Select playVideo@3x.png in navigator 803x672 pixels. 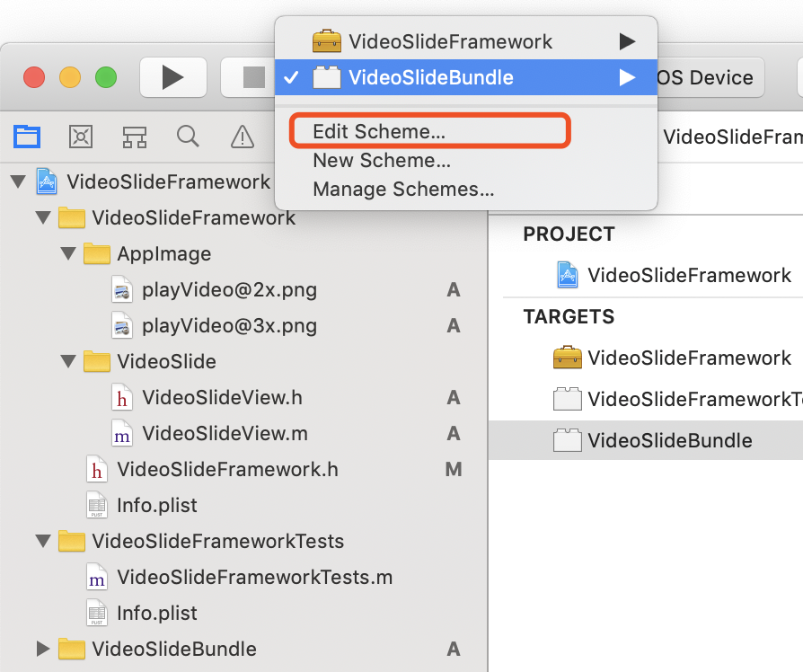[229, 326]
